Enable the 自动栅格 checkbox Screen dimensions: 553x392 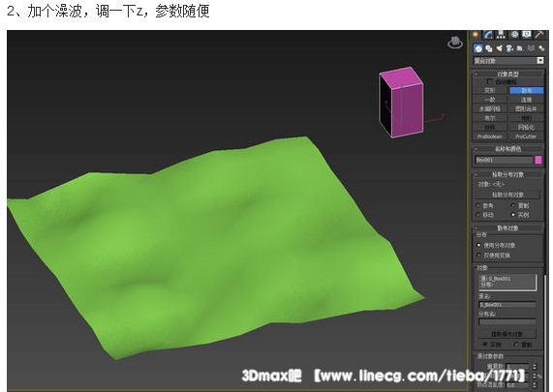(x=490, y=81)
